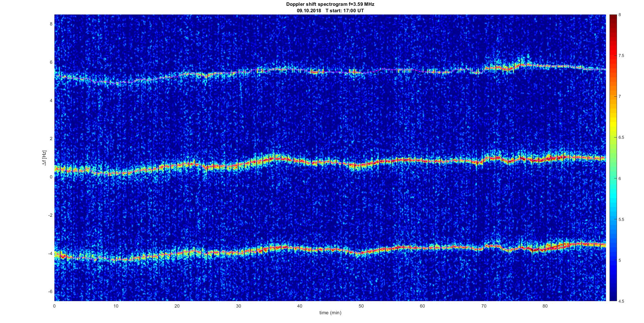Click x-axis tick label 20

(177, 306)
